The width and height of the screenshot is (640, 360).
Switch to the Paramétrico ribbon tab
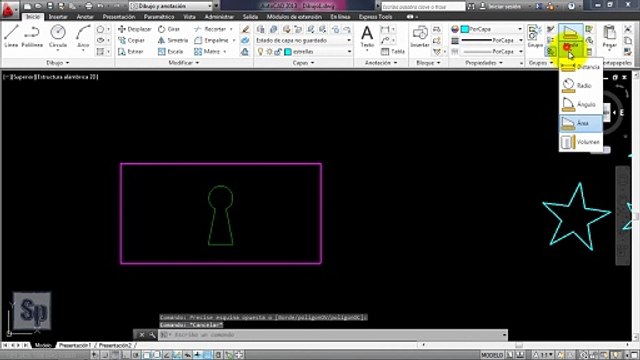coord(159,17)
